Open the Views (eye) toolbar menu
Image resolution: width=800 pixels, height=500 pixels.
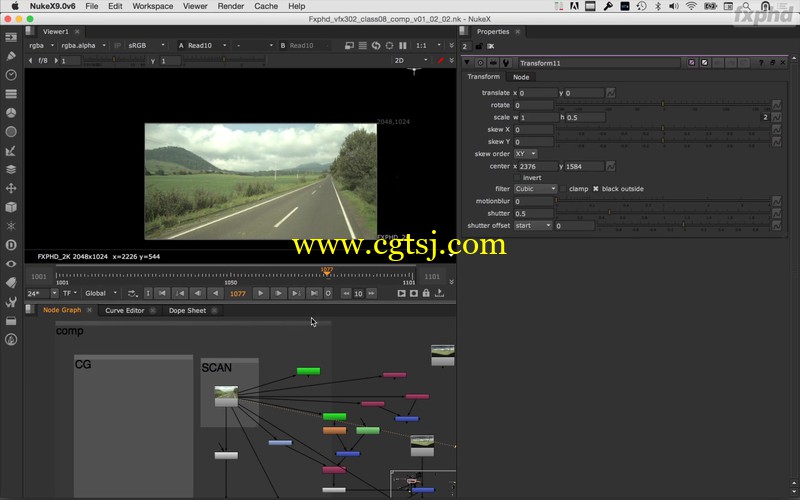tap(11, 264)
